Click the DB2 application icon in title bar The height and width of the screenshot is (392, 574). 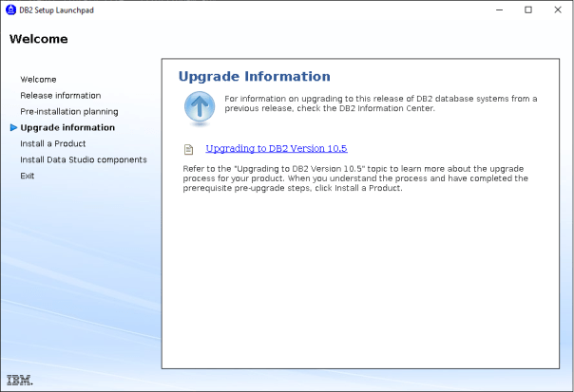(x=10, y=9)
